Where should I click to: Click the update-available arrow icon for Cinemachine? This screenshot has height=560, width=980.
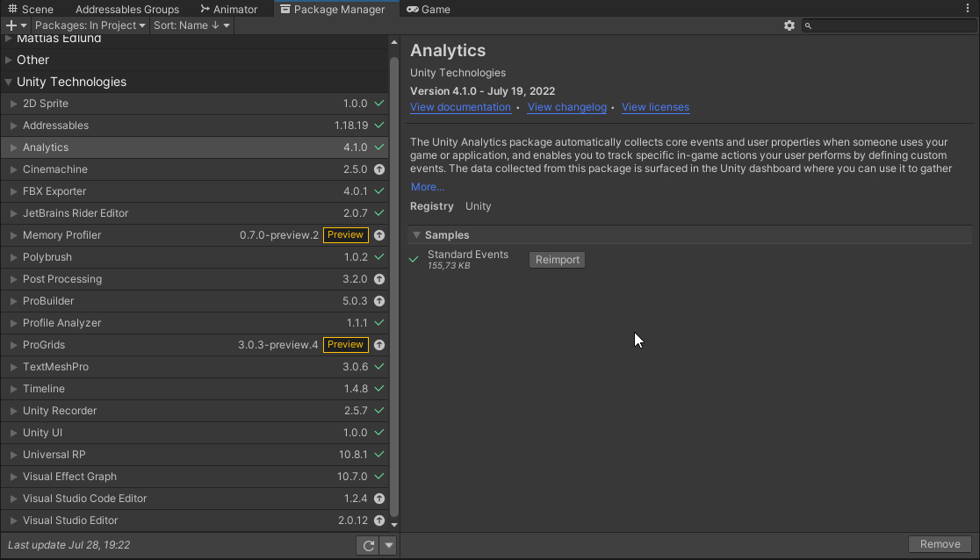pyautogui.click(x=379, y=169)
